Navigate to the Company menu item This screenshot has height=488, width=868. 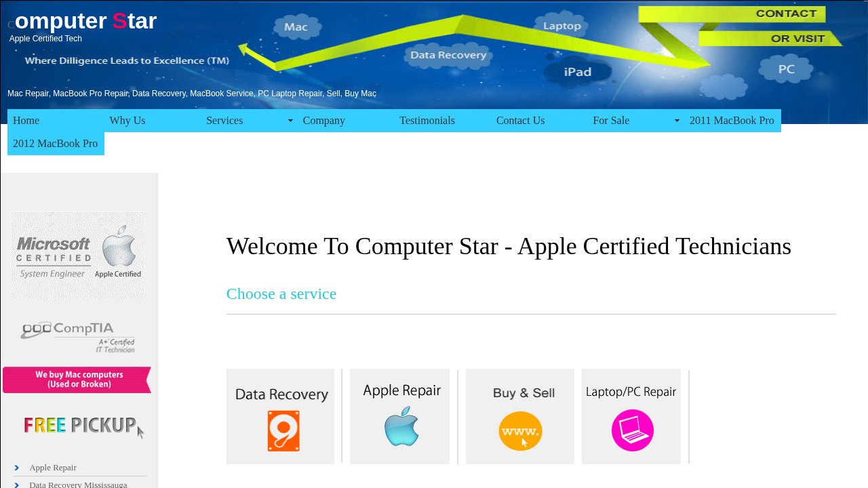coord(346,121)
